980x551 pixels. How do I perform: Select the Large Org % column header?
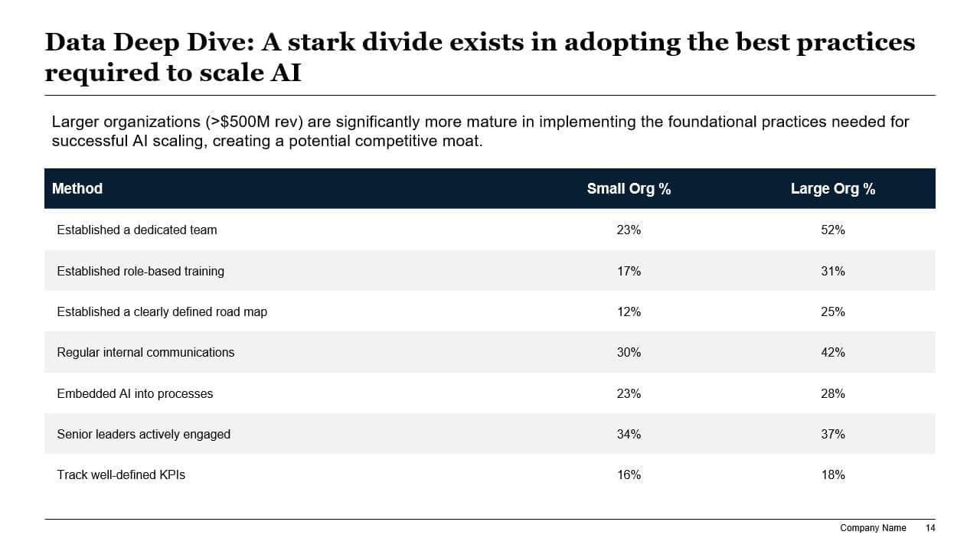pos(833,189)
